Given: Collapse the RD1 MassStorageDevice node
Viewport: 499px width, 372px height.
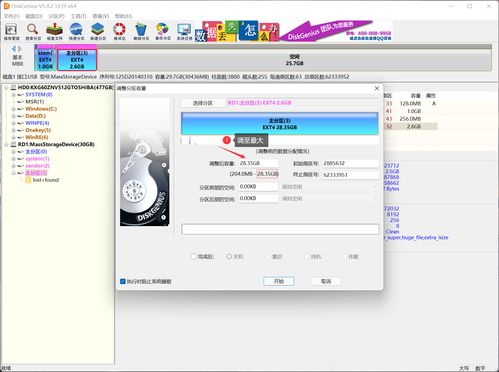Looking at the screenshot, I should click(x=6, y=145).
